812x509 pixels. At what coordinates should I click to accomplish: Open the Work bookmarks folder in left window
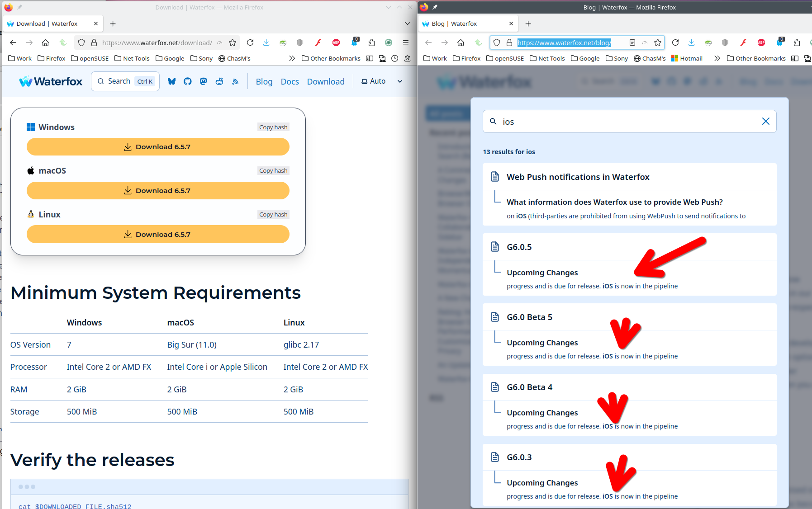(20, 58)
